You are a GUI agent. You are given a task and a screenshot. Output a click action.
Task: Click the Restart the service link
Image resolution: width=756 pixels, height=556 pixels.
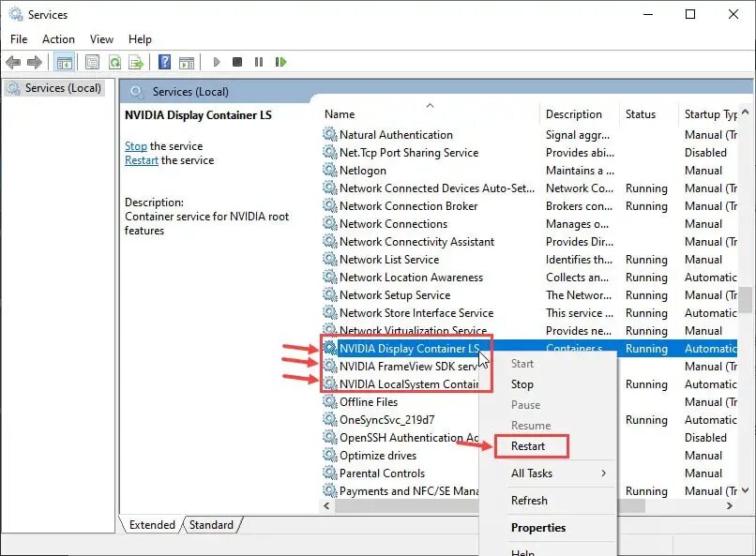click(x=142, y=160)
